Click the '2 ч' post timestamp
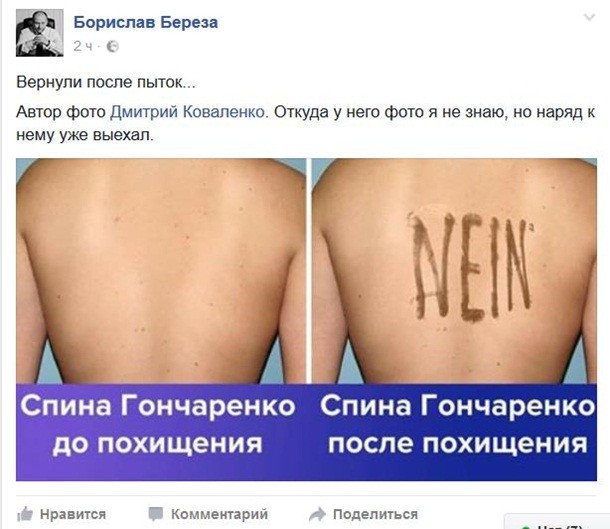This screenshot has width=610, height=529. pos(82,47)
